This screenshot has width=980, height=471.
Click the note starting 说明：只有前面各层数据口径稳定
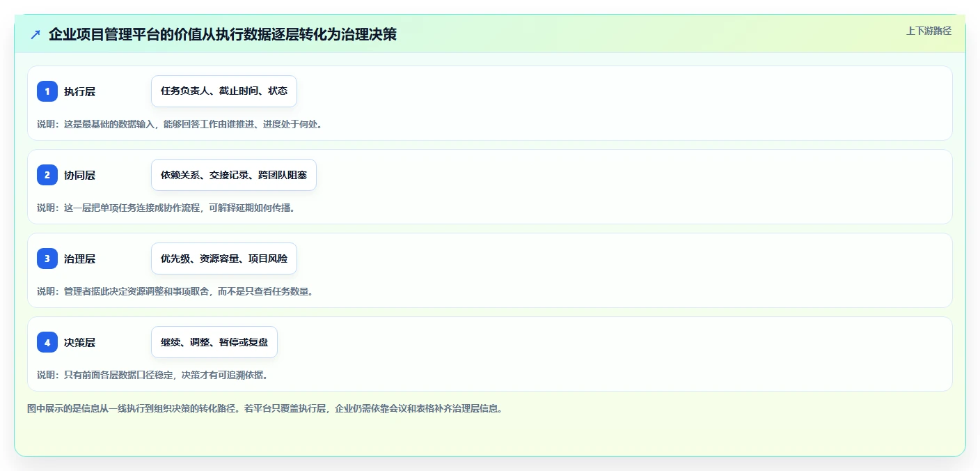pos(152,375)
